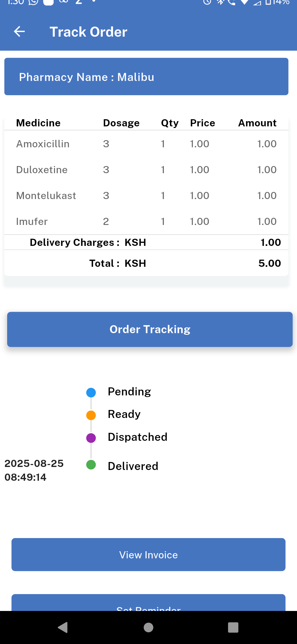This screenshot has height=644, width=297.
Task: Select the Pharmacy Name Malibu banner
Action: click(x=146, y=77)
